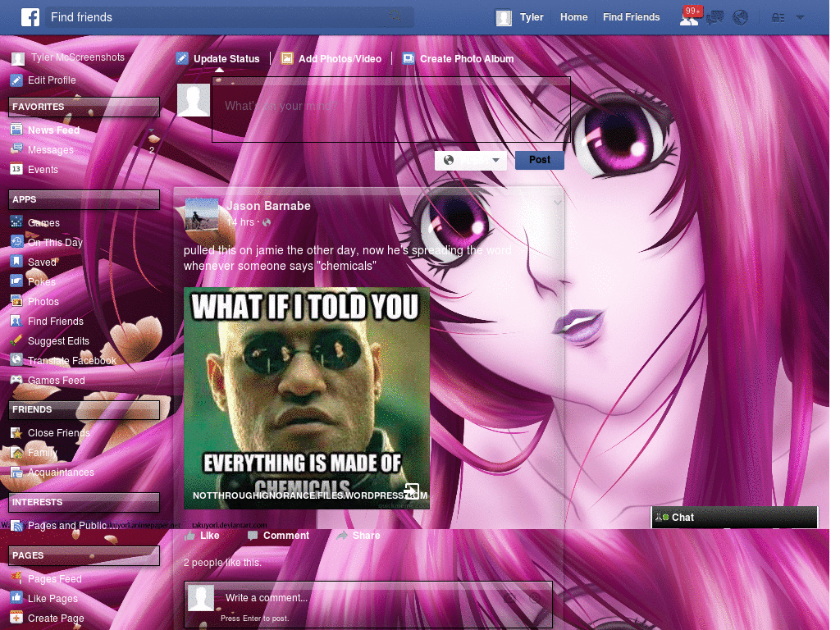
Task: Open the Events calendar icon
Action: click(x=16, y=169)
